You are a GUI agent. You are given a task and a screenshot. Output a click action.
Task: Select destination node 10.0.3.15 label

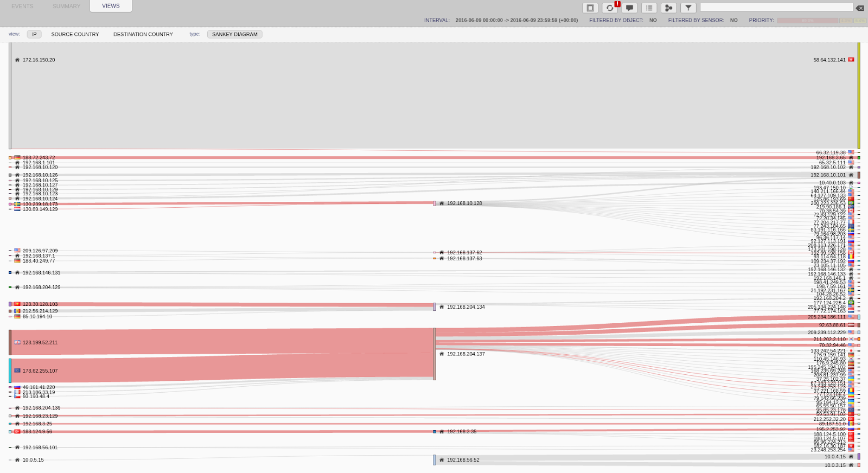(835, 465)
